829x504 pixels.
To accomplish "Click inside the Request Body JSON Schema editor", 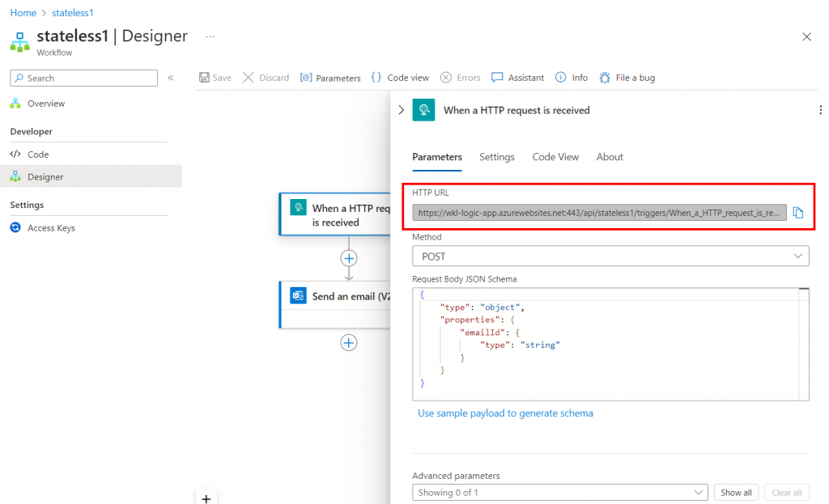I will (x=606, y=344).
